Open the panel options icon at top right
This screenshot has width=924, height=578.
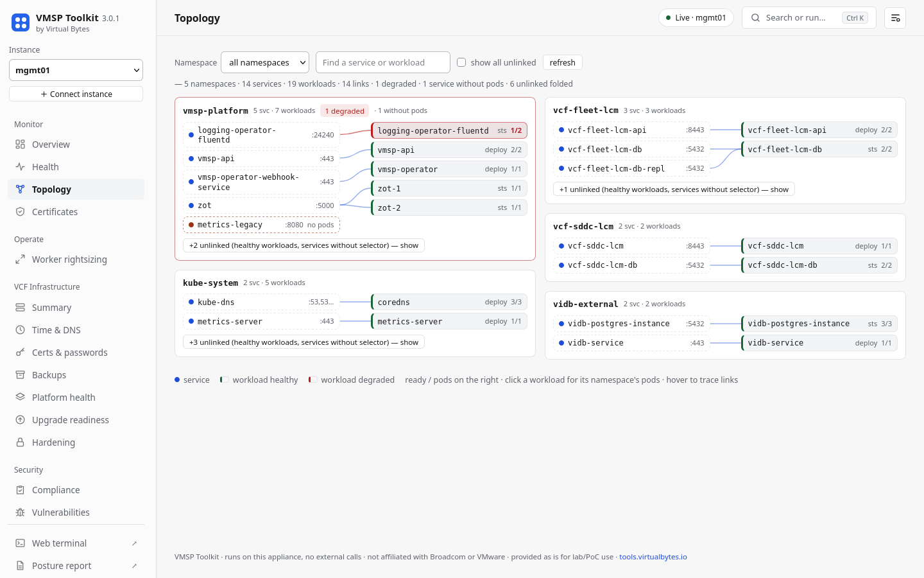pos(895,18)
